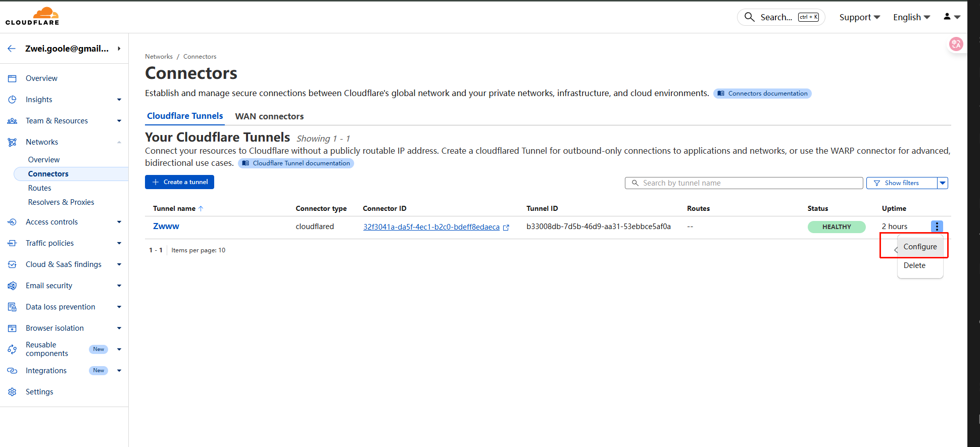Click the Insights clock icon
Viewport: 980px width, 447px height.
click(x=12, y=100)
